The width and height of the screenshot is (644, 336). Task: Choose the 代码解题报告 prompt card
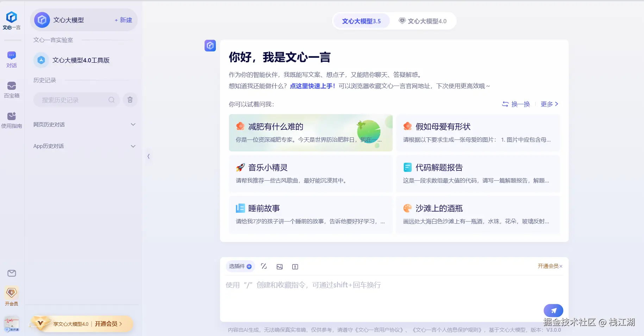pyautogui.click(x=478, y=174)
